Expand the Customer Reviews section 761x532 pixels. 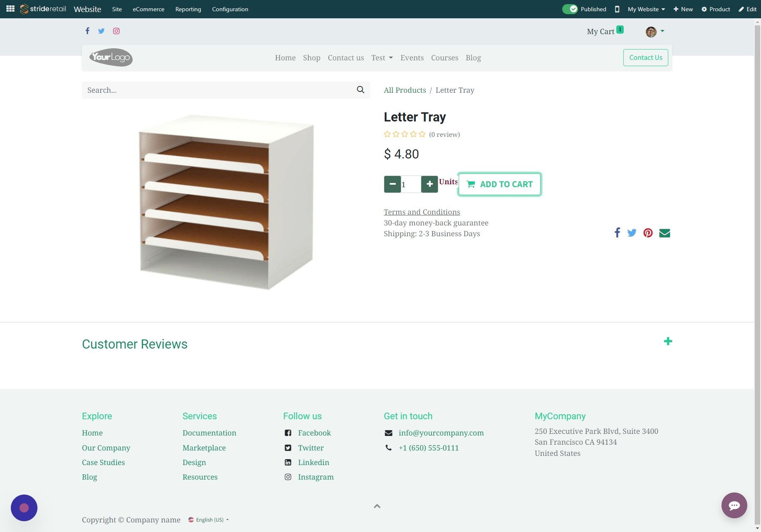point(668,341)
